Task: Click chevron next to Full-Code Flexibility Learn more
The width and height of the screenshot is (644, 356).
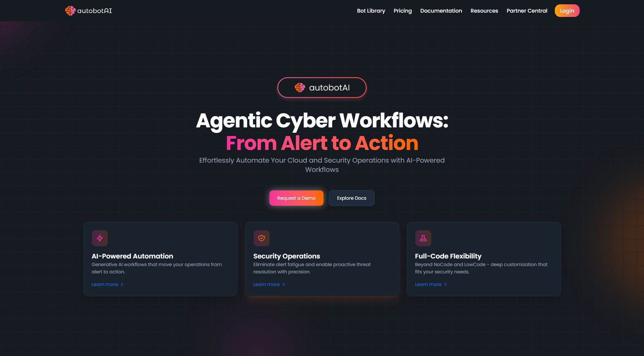Action: pos(445,284)
